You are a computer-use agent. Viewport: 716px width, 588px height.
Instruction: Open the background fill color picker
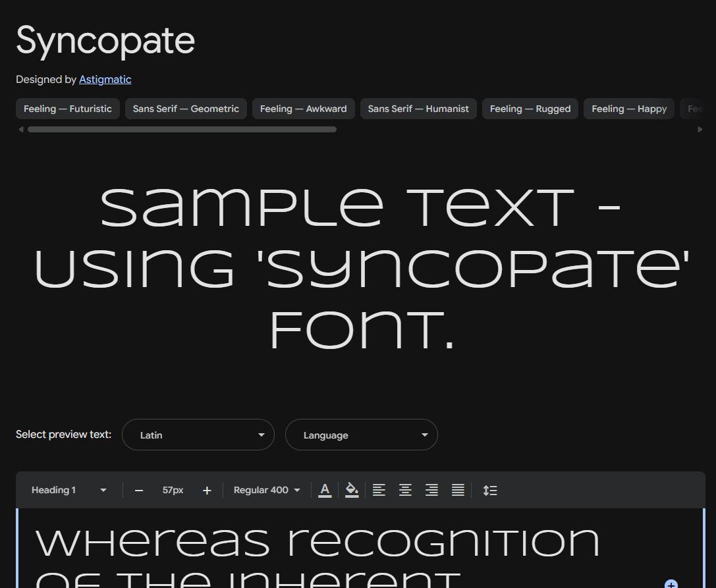[352, 491]
